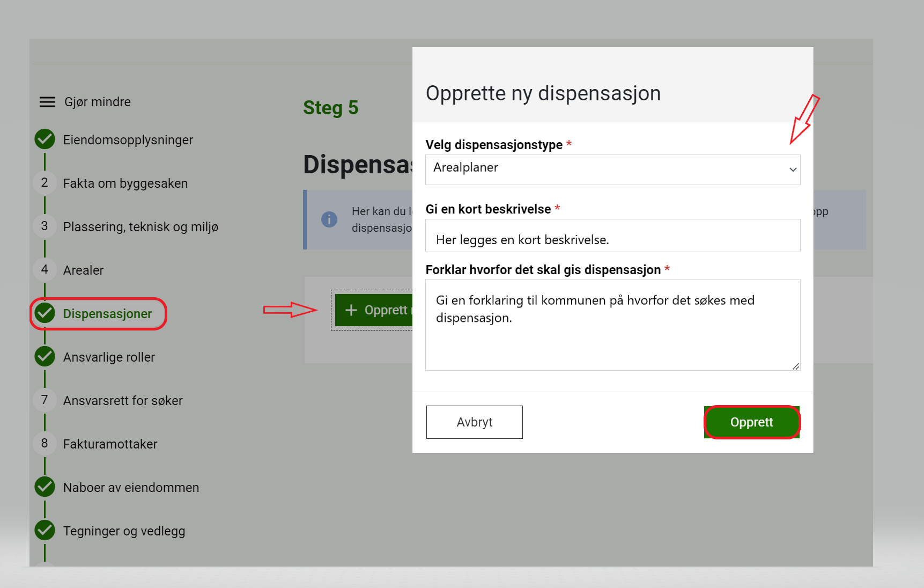
Task: Click the hamburger menu icon beside Gjør mindre
Action: coord(47,102)
